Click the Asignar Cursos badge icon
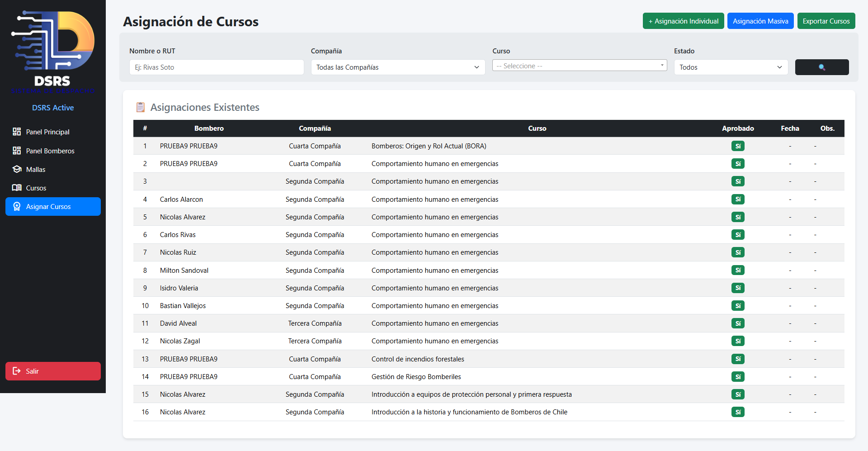868x451 pixels. tap(17, 206)
